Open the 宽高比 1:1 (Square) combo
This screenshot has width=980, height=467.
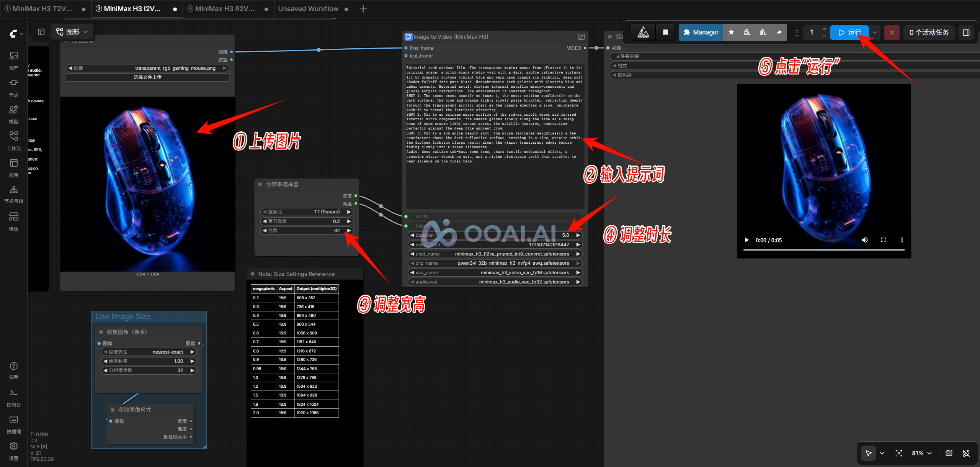click(x=306, y=212)
